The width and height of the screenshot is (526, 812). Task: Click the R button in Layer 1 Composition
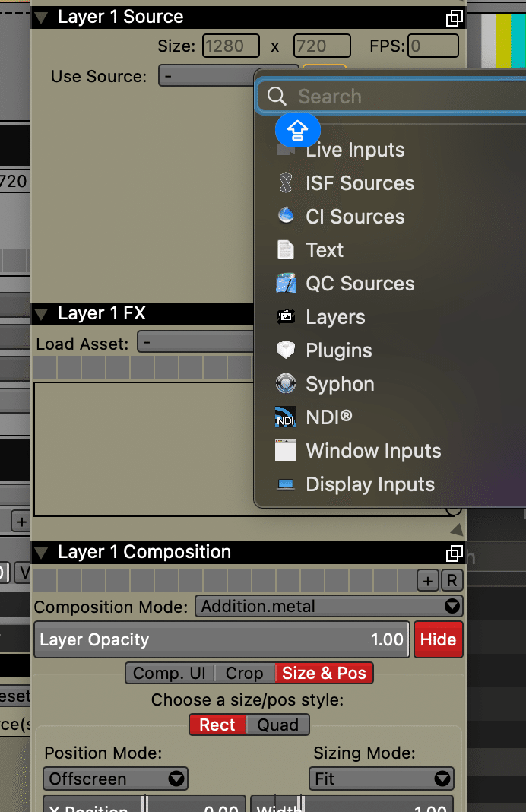click(452, 579)
